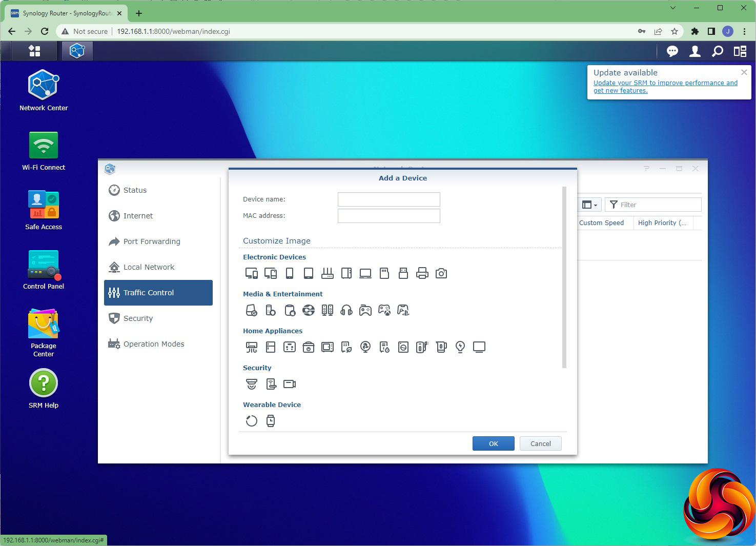Image resolution: width=756 pixels, height=546 pixels.
Task: Select the refrigerator image
Action: (x=271, y=347)
